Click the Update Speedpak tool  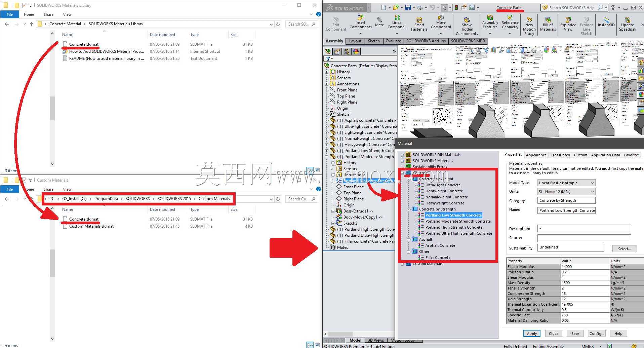pyautogui.click(x=628, y=24)
